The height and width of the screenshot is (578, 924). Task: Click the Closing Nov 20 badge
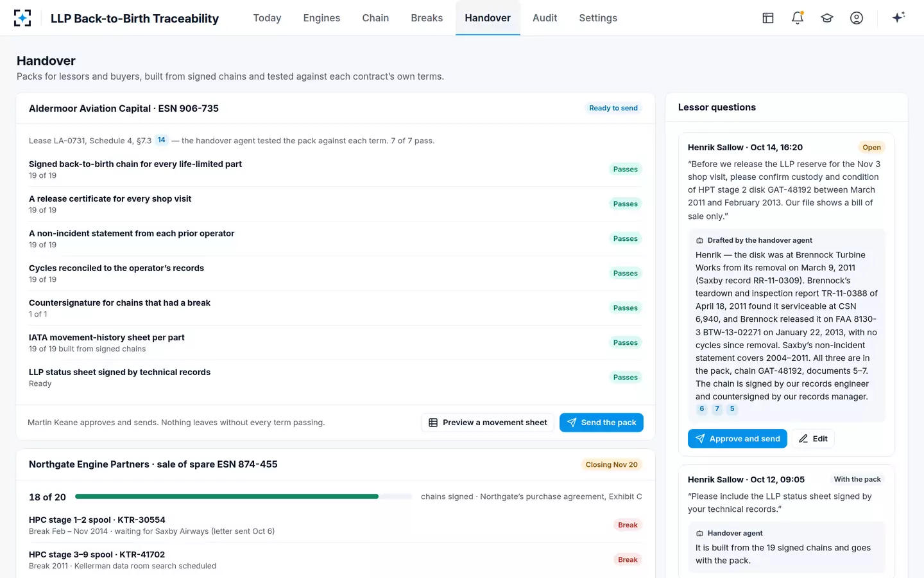(612, 464)
